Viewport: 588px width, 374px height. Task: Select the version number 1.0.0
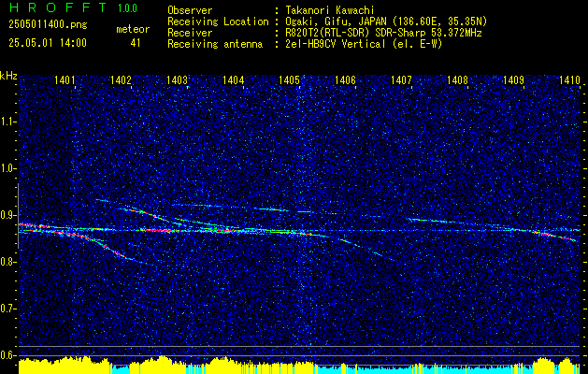(127, 8)
